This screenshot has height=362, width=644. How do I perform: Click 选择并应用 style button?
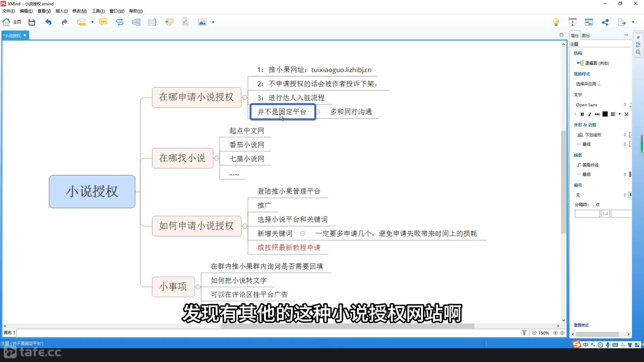coord(588,84)
